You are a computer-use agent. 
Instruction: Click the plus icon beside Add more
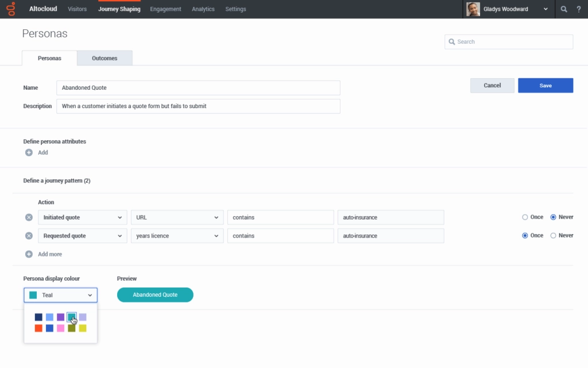(29, 254)
